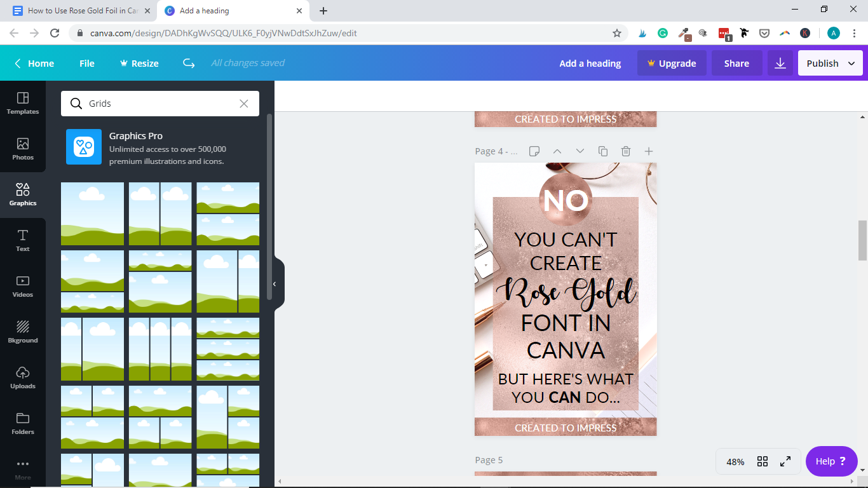The height and width of the screenshot is (488, 868).
Task: Open the Share dialog
Action: click(x=736, y=63)
